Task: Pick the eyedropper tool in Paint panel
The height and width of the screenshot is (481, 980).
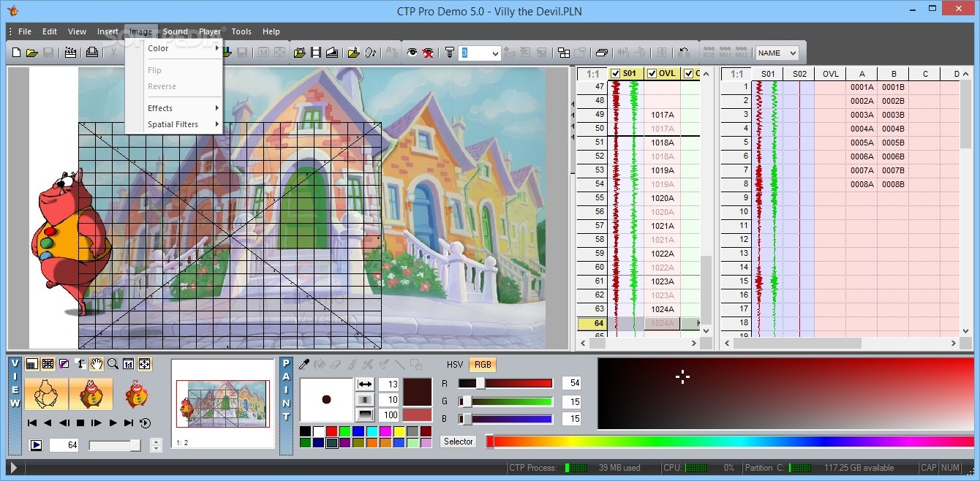Action: click(x=305, y=363)
